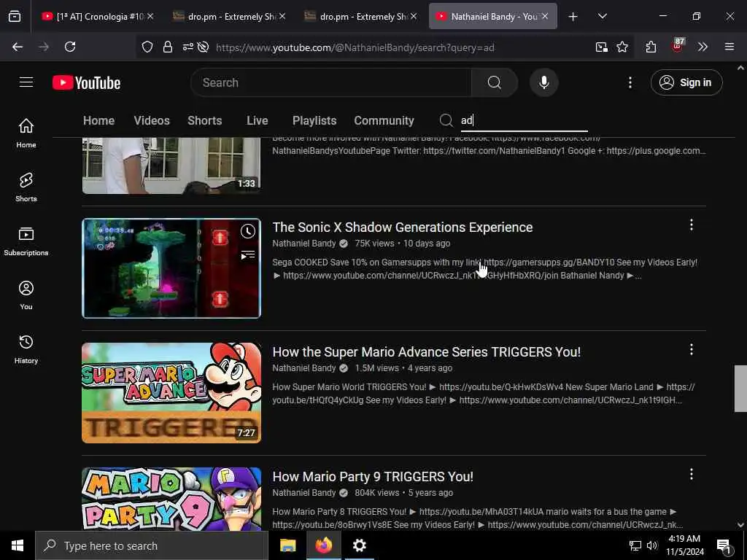This screenshot has height=560, width=747.
Task: Focus the main YouTube Search field
Action: (x=331, y=82)
